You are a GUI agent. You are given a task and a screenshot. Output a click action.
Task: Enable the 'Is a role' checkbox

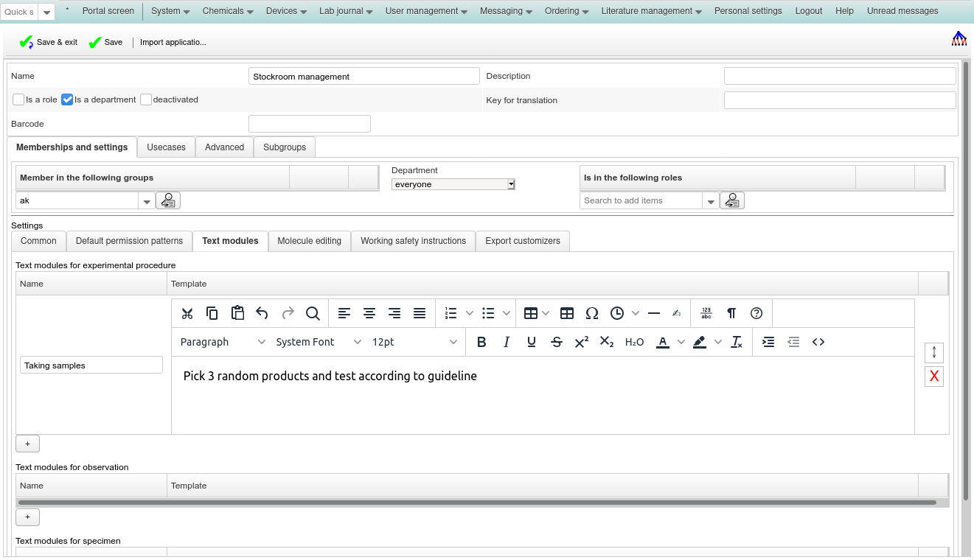(18, 99)
